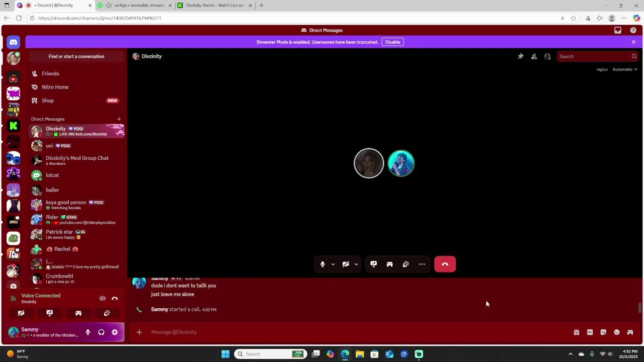Disconnect from voice in Voice Connected panel
Image resolution: width=644 pixels, height=362 pixels.
(115, 299)
